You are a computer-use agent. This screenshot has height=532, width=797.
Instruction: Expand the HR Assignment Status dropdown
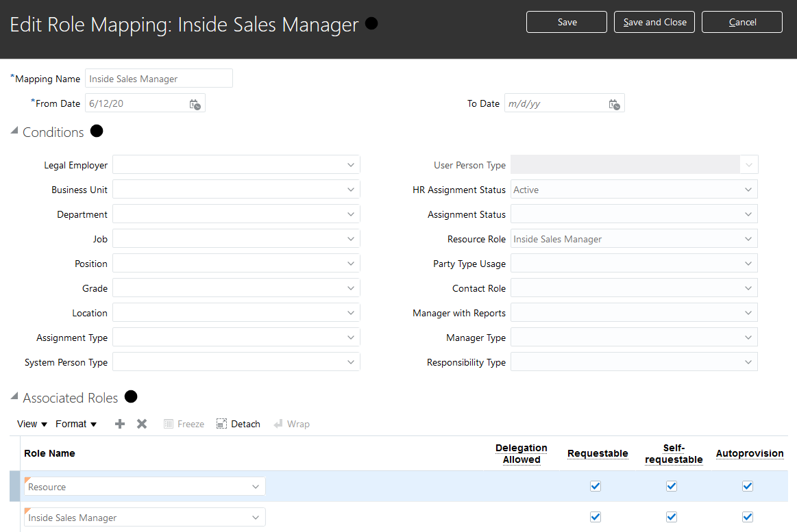tap(748, 190)
